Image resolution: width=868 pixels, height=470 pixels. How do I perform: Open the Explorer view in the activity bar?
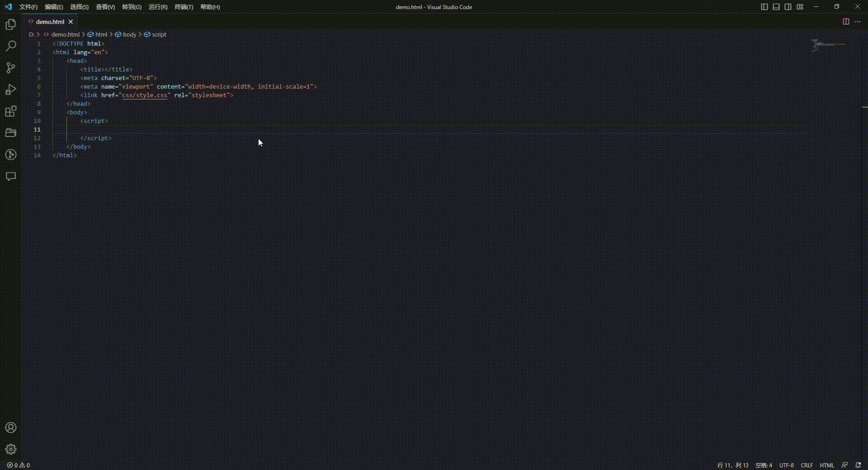[x=10, y=24]
